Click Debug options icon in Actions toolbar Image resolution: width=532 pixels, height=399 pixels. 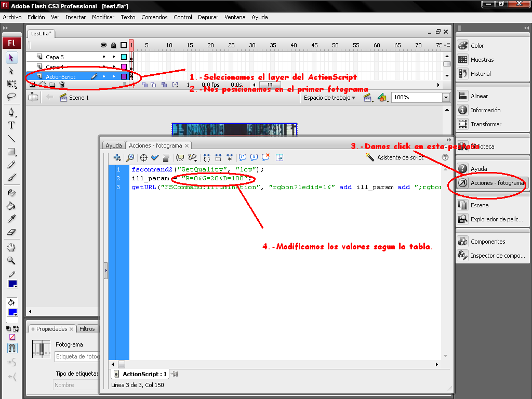pyautogui.click(x=192, y=157)
